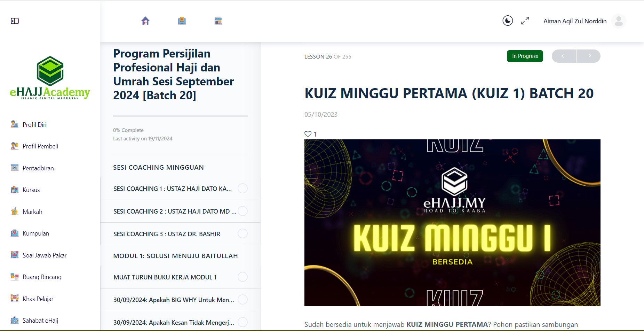The width and height of the screenshot is (644, 331).
Task: Click the 05/10/2023 date text
Action: click(321, 115)
